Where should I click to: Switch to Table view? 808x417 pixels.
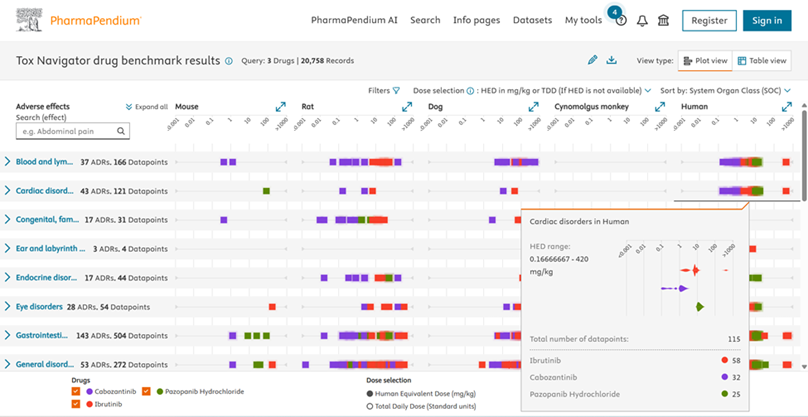point(763,61)
